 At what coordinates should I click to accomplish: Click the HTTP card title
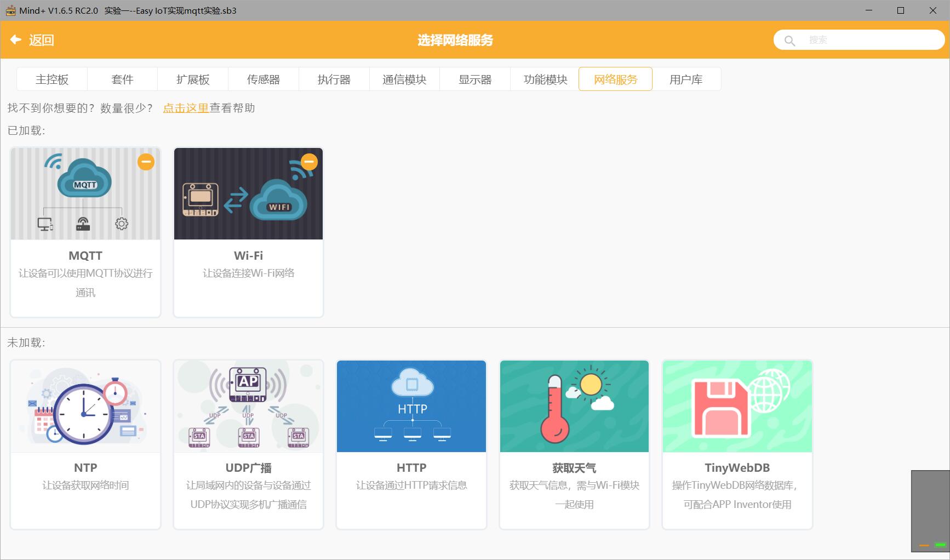coord(411,467)
